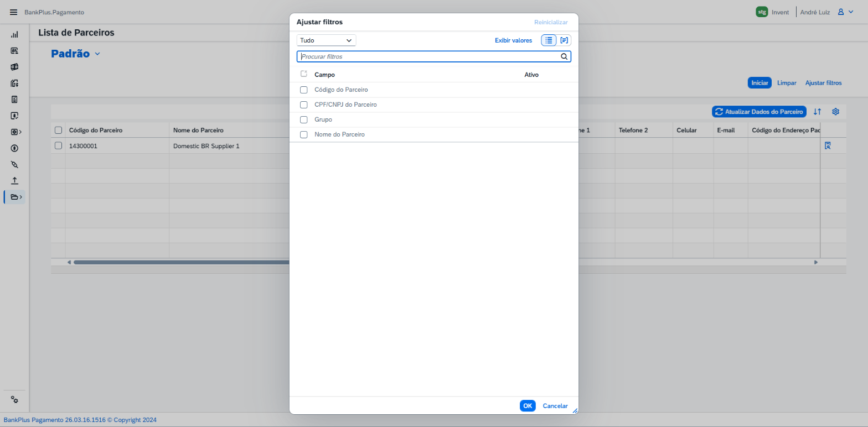Open table sort settings icon
The image size is (868, 427).
[817, 112]
